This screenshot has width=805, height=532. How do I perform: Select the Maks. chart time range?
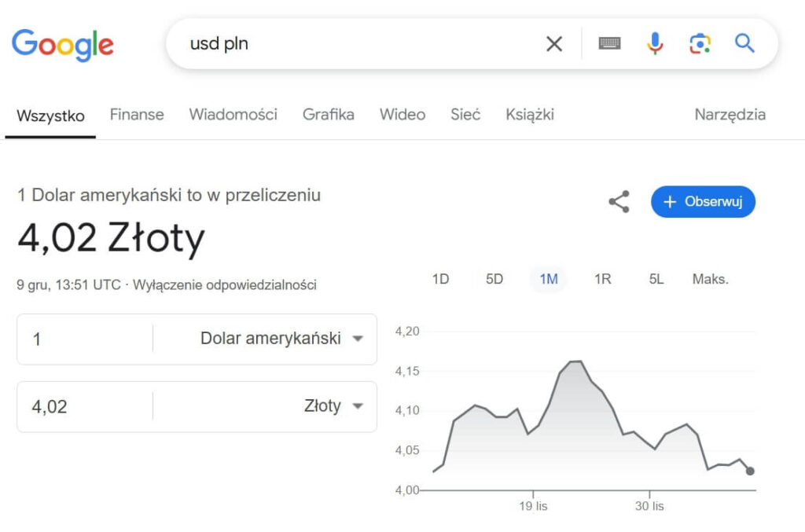pos(710,279)
